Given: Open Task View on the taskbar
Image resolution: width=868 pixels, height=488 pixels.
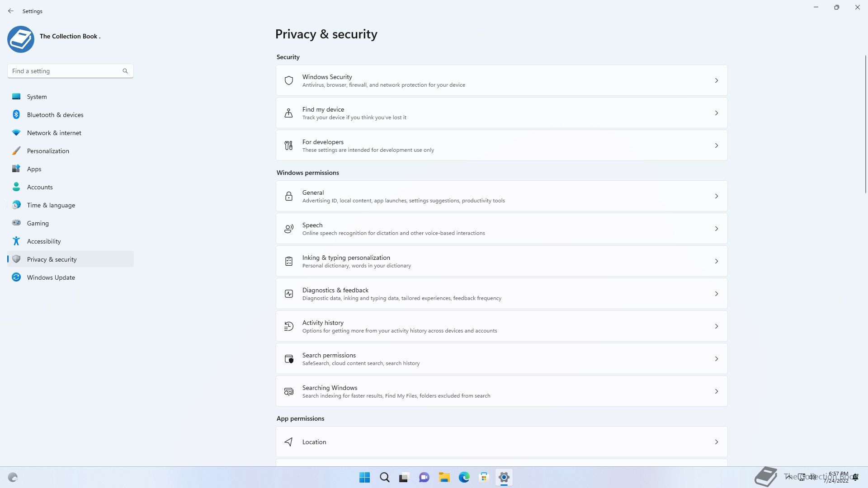Looking at the screenshot, I should click(404, 477).
